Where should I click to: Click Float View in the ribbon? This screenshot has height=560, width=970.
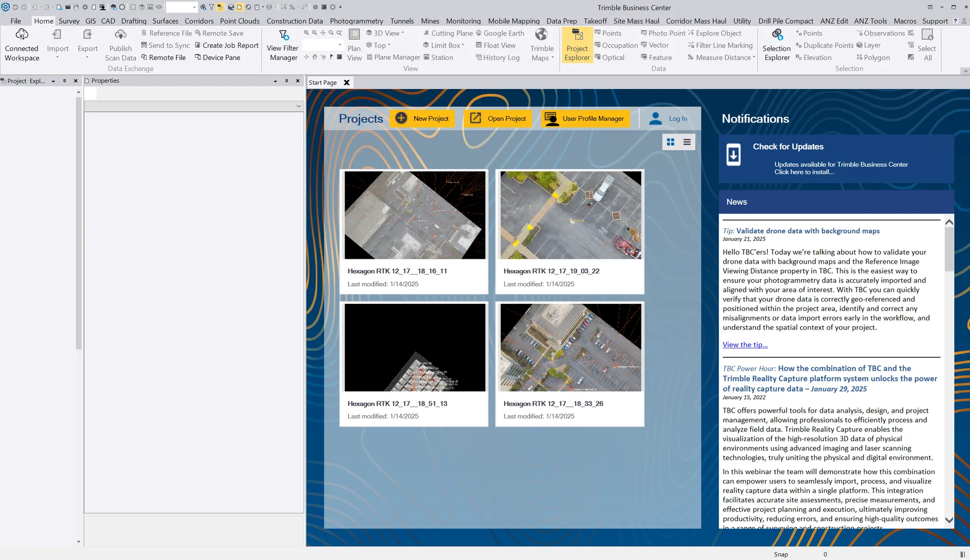tap(495, 45)
